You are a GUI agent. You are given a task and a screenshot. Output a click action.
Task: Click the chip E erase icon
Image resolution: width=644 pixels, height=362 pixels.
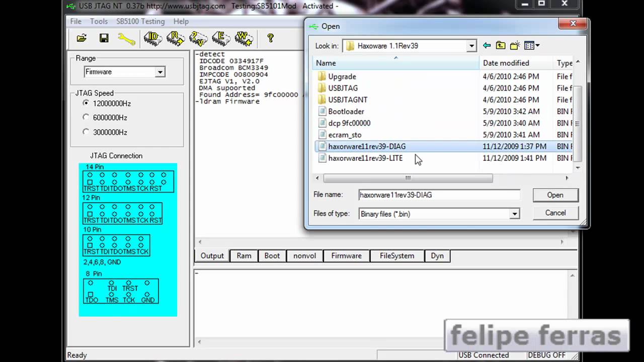tap(221, 39)
